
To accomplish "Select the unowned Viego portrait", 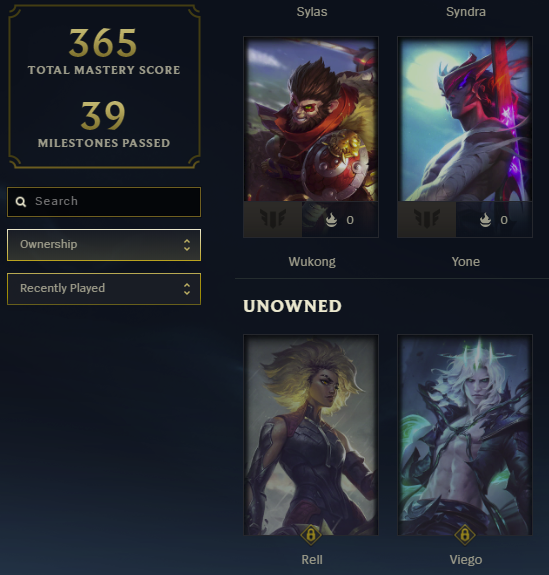I will pyautogui.click(x=465, y=435).
